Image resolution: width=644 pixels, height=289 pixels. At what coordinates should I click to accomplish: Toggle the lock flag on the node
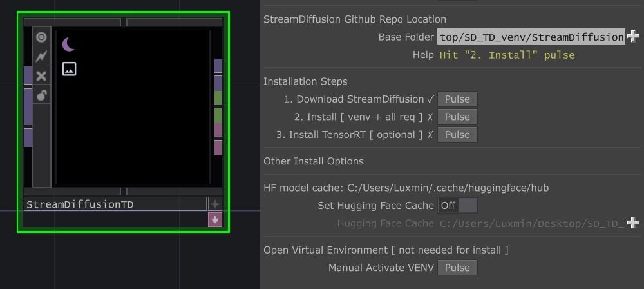tap(41, 95)
